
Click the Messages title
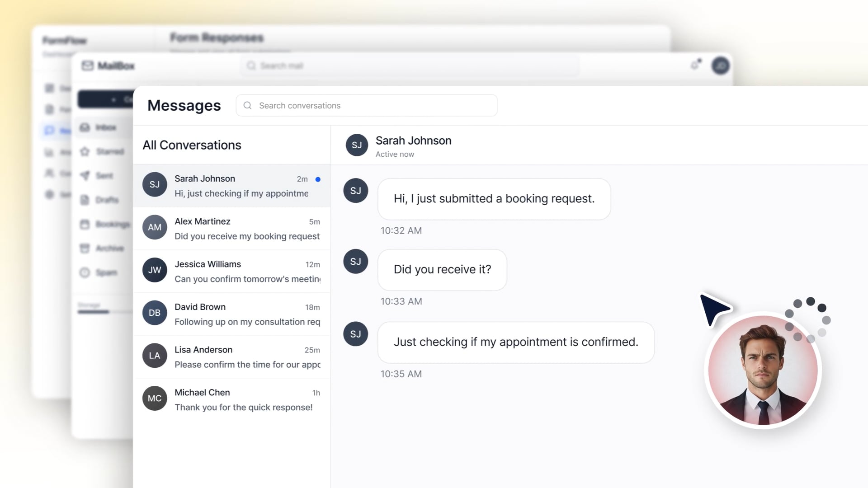point(184,105)
